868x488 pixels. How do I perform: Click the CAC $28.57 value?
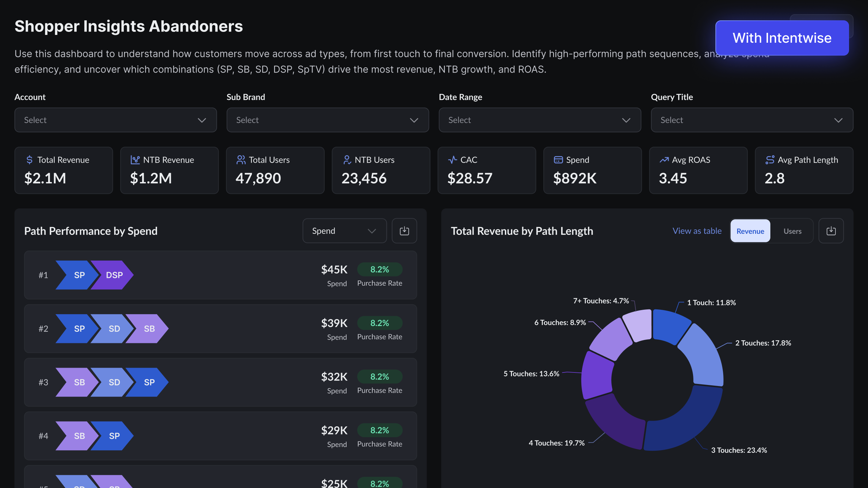(470, 178)
